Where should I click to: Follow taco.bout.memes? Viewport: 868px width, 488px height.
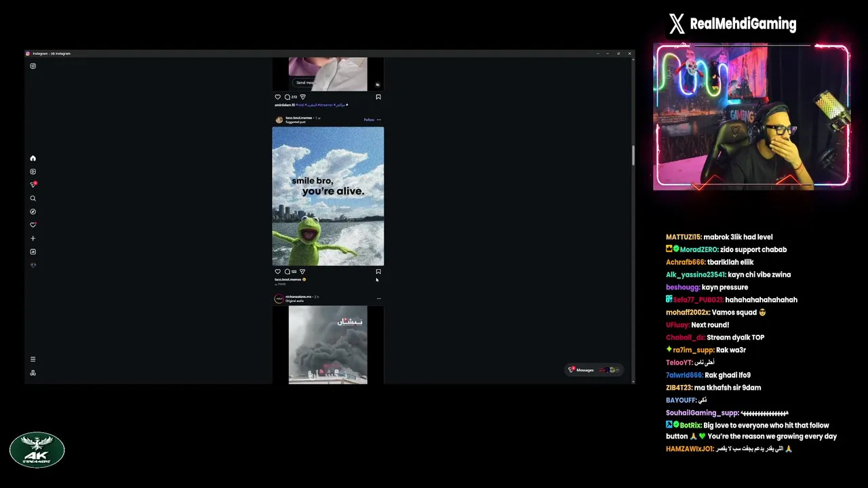click(x=368, y=119)
